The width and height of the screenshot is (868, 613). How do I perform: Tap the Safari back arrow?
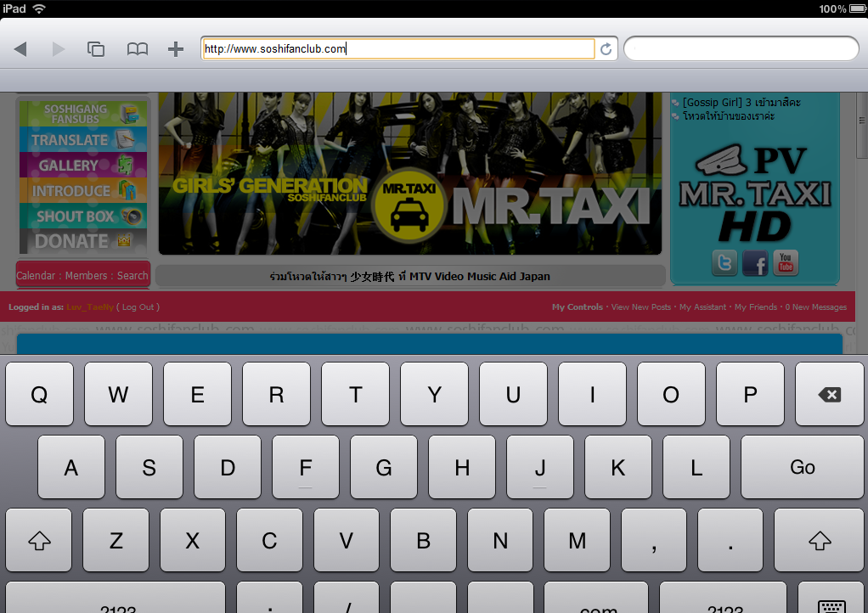pos(20,49)
